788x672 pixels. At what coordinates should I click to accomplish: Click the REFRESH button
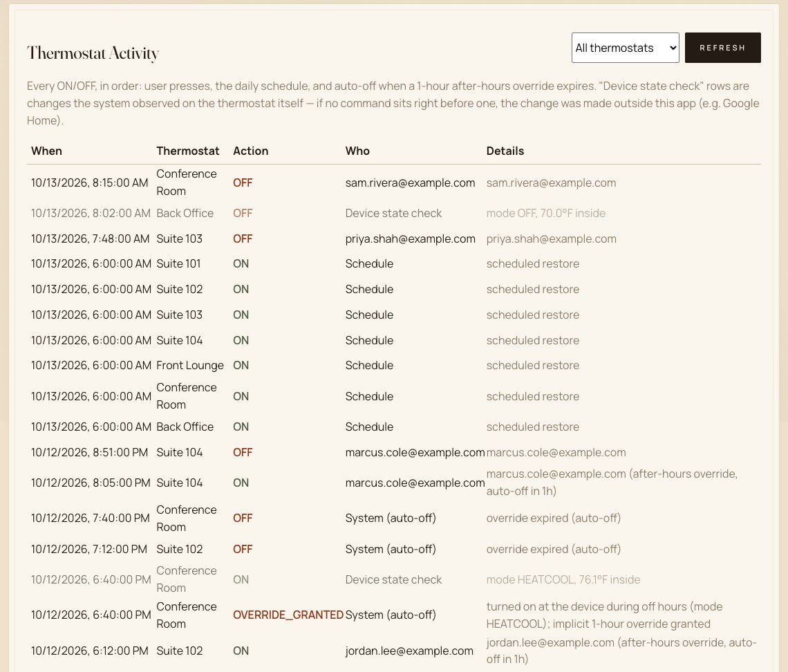tap(722, 48)
